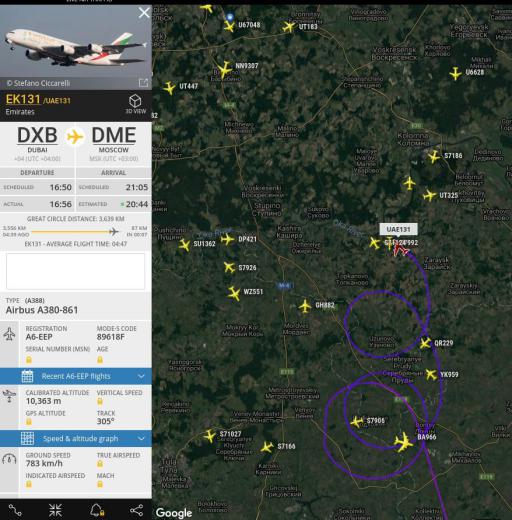
Task: Open the 3D View cube icon
Action: 135,101
